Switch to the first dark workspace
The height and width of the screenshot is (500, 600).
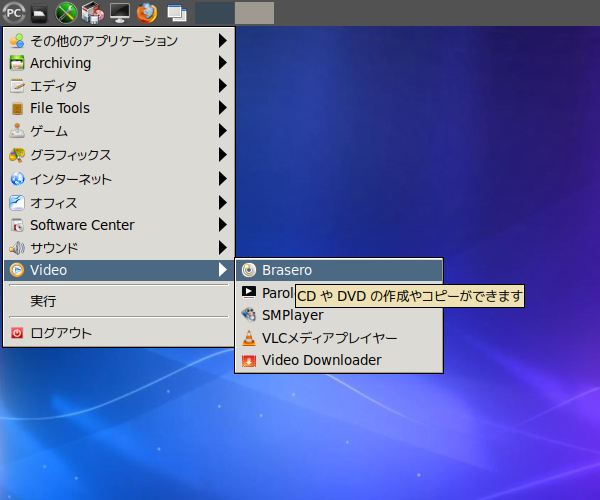pyautogui.click(x=215, y=13)
